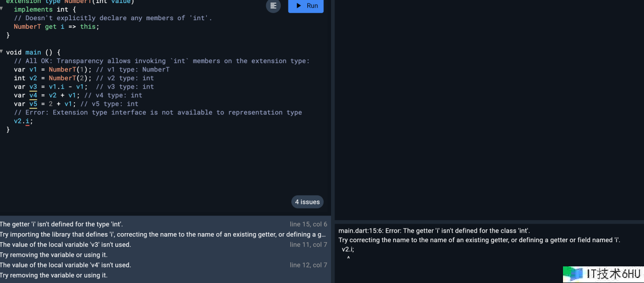Collapse the void main function block

pyautogui.click(x=2, y=52)
